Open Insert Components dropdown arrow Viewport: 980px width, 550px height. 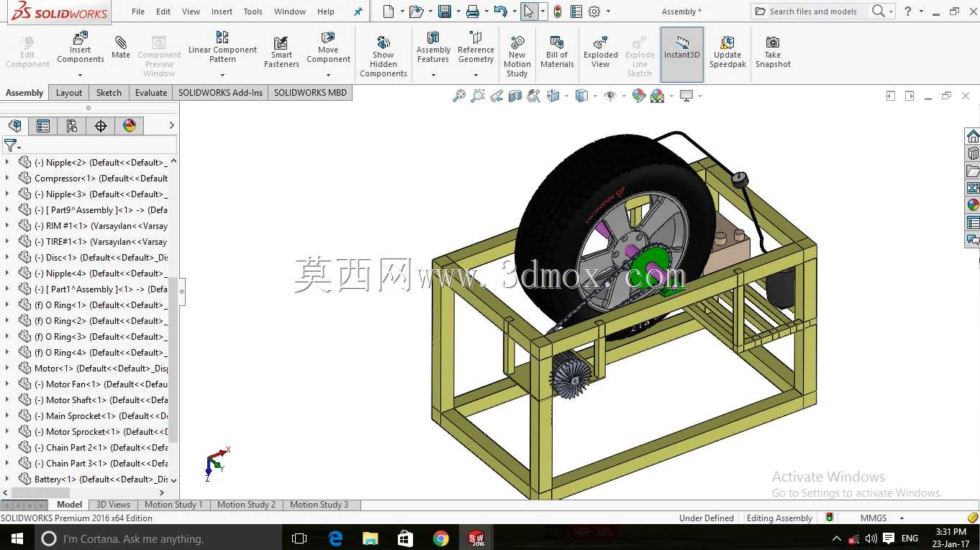(81, 75)
